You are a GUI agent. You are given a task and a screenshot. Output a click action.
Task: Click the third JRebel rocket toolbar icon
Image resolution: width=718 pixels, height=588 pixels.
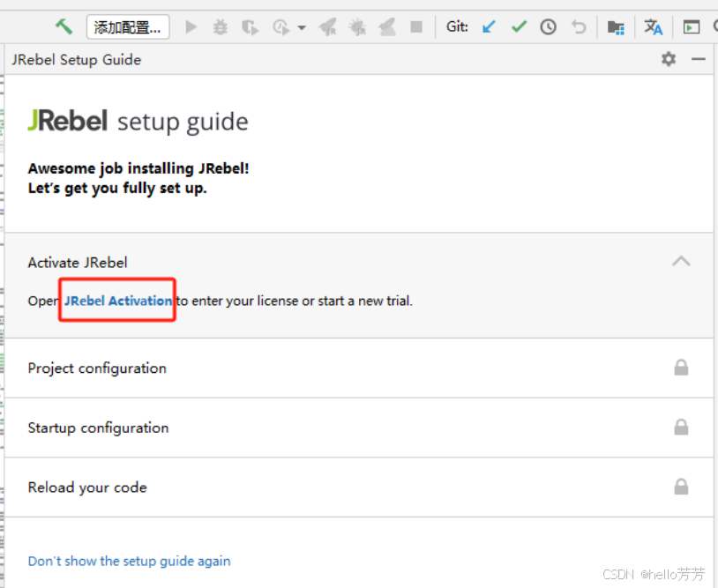click(387, 27)
